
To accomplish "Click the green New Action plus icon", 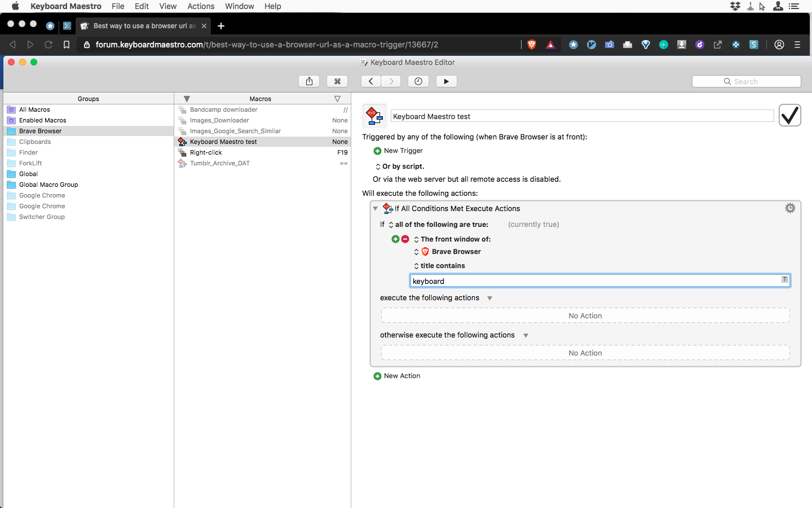I will [377, 376].
